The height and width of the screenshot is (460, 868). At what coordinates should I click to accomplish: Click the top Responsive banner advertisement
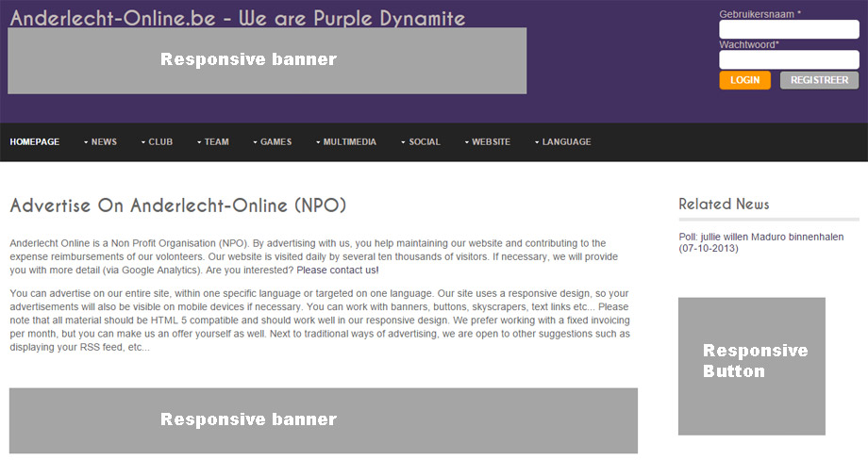coord(267,61)
